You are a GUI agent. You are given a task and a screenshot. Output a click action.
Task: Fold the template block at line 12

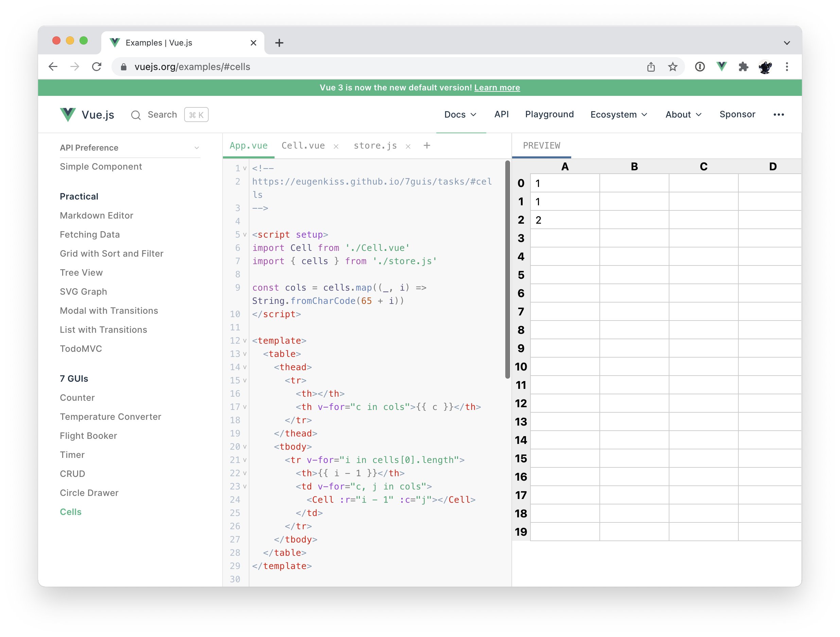tap(245, 341)
